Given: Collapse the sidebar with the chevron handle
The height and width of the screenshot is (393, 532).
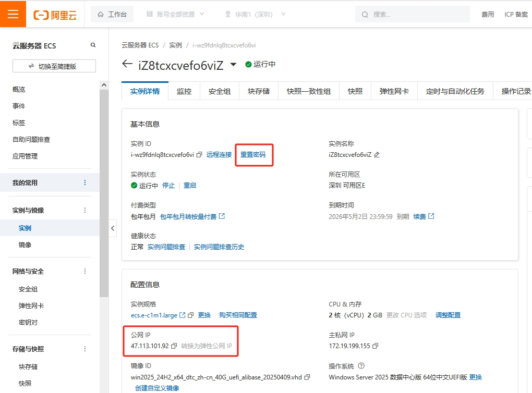Looking at the screenshot, I should coord(113,228).
